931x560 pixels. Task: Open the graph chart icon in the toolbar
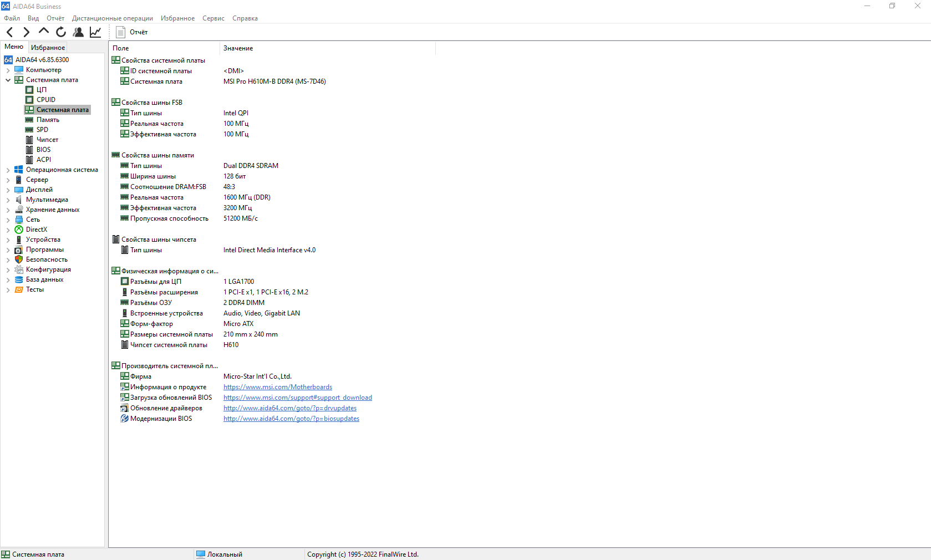pyautogui.click(x=95, y=32)
